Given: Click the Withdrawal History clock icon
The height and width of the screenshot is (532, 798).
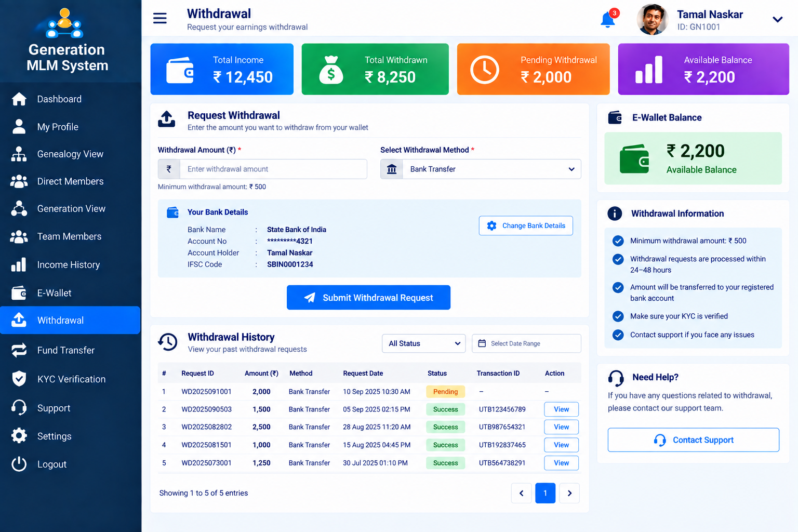Looking at the screenshot, I should coord(168,342).
